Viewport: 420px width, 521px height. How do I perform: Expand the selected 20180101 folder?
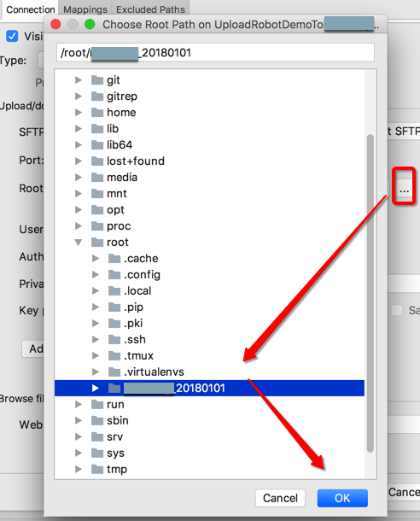tap(96, 388)
